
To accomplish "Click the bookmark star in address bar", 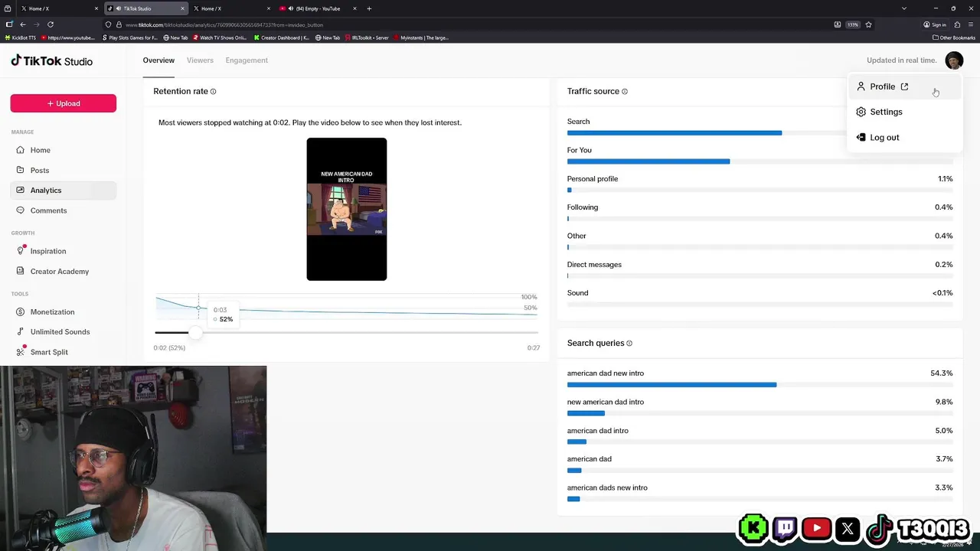I will pyautogui.click(x=869, y=24).
